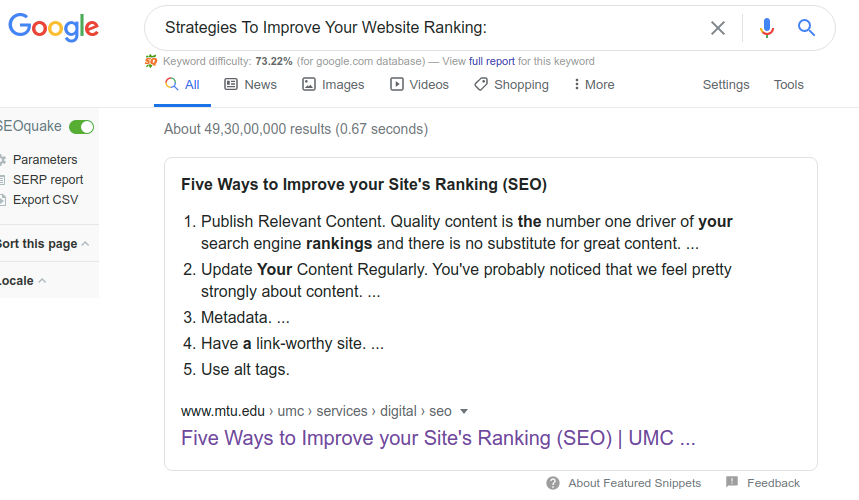Click the SEOquake keyword difficulty icon
The height and width of the screenshot is (500, 859).
(151, 61)
